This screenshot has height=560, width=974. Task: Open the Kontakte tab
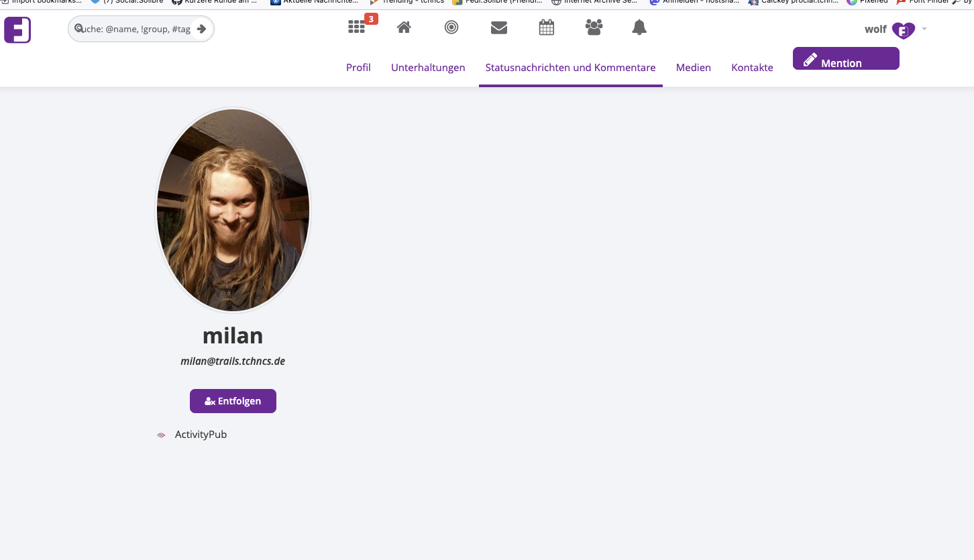point(752,67)
